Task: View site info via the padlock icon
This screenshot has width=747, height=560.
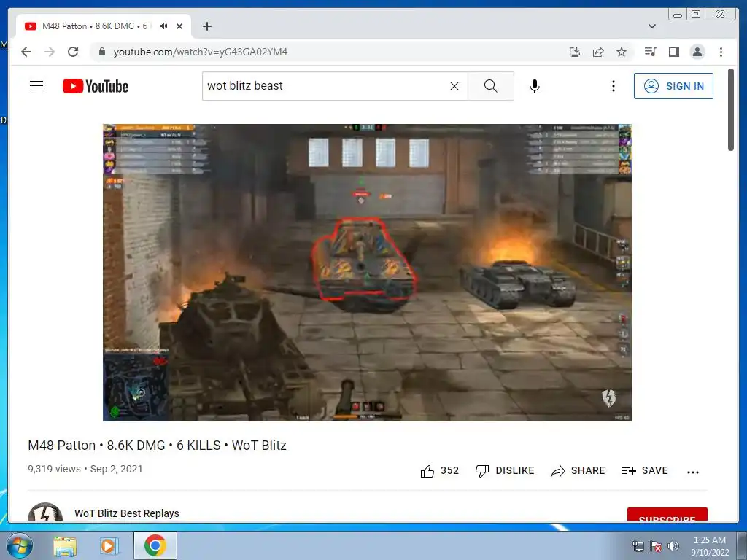Action: (101, 52)
